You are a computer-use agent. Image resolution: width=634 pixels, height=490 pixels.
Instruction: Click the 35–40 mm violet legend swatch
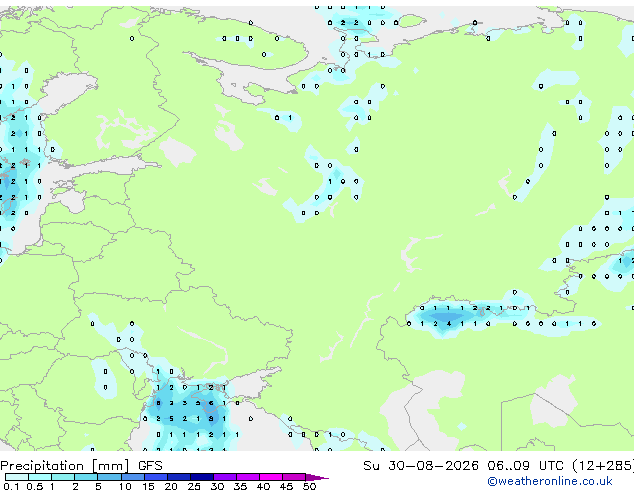(x=247, y=477)
